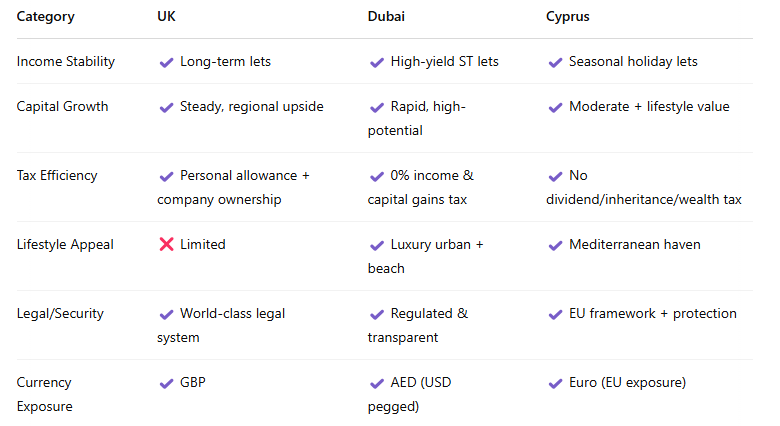Click the checkmark beside GBP
The image size is (780, 426).
coord(166,383)
